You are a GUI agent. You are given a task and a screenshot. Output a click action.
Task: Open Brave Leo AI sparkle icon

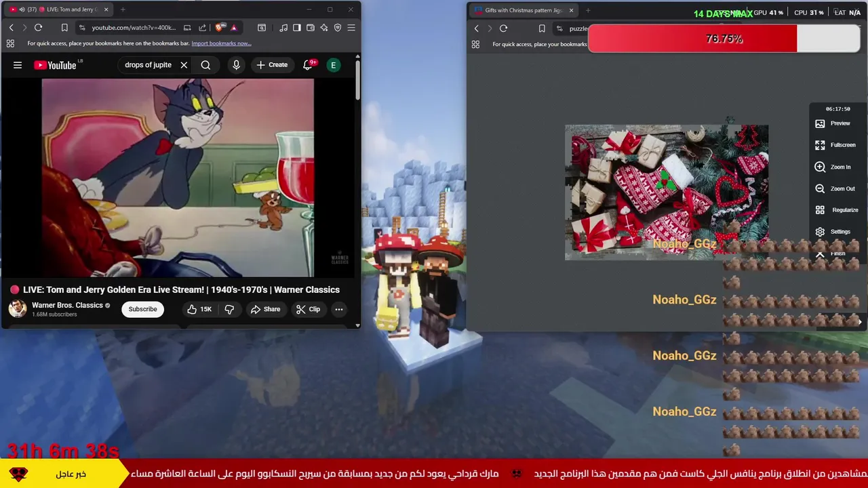[324, 28]
